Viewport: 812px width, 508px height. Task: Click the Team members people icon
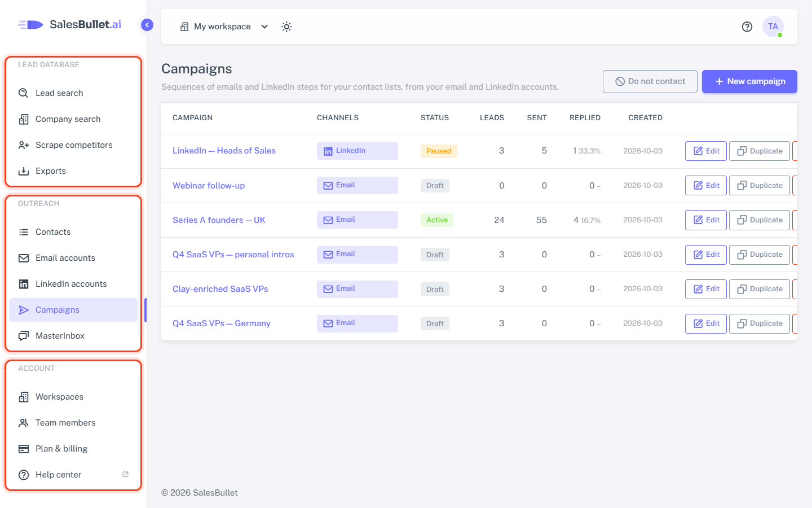click(24, 423)
